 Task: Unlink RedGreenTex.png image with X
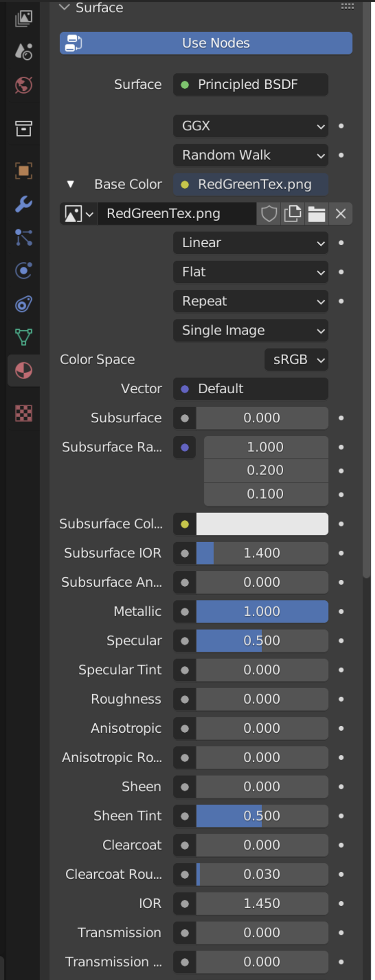click(340, 214)
